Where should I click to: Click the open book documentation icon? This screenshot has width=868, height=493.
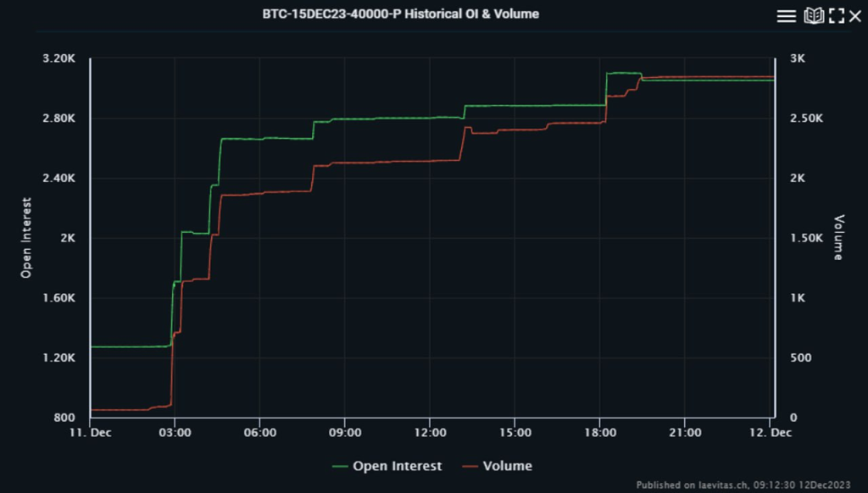tap(813, 16)
